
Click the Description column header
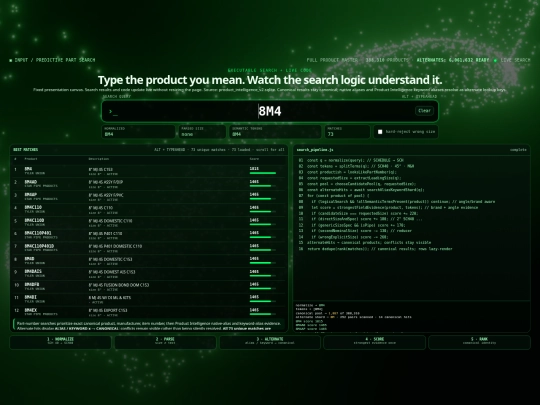(98, 159)
